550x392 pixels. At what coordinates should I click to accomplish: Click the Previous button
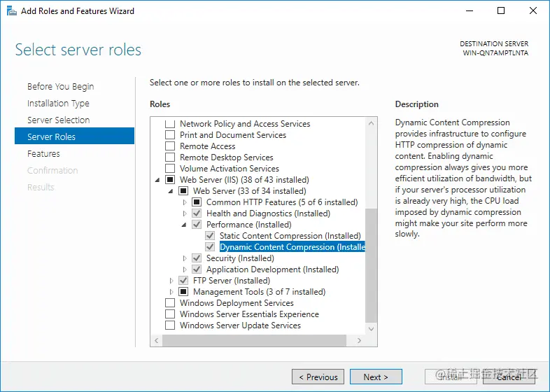(x=318, y=377)
